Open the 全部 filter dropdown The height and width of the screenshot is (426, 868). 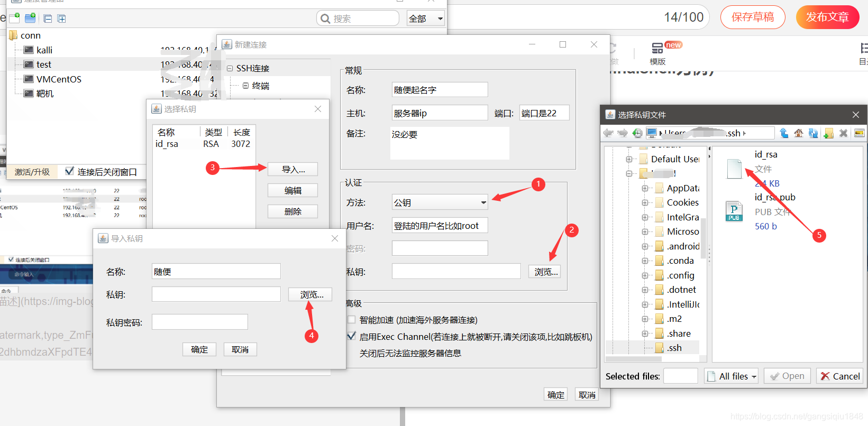426,18
